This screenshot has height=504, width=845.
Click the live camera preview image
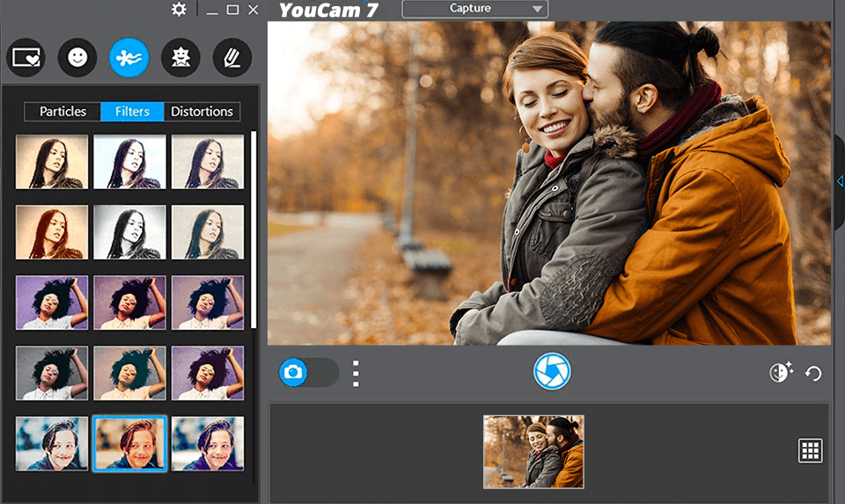pos(549,183)
